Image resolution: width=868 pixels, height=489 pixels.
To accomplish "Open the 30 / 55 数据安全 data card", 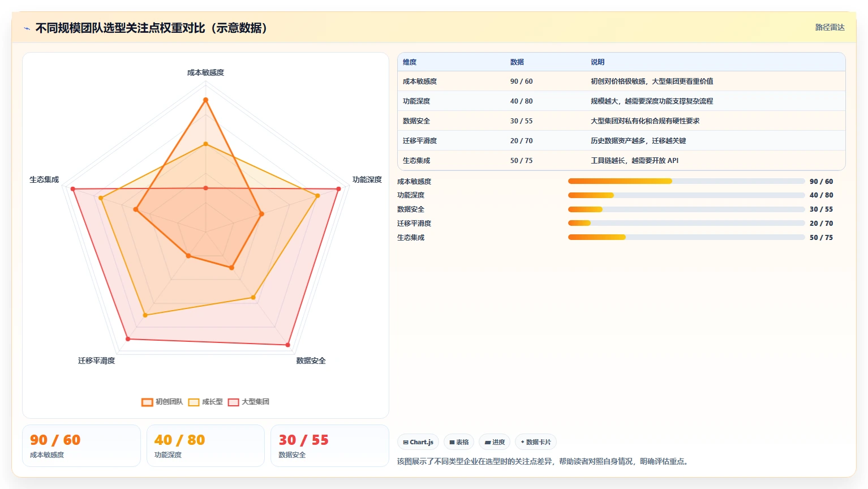I will [330, 446].
